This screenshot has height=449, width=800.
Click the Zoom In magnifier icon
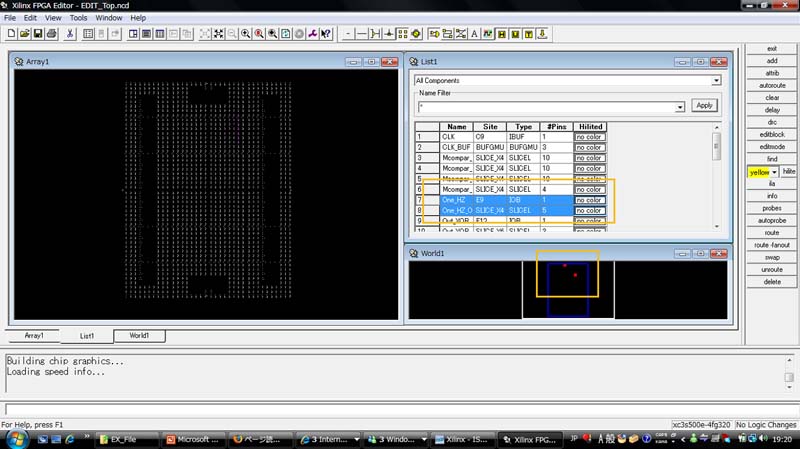[x=245, y=34]
